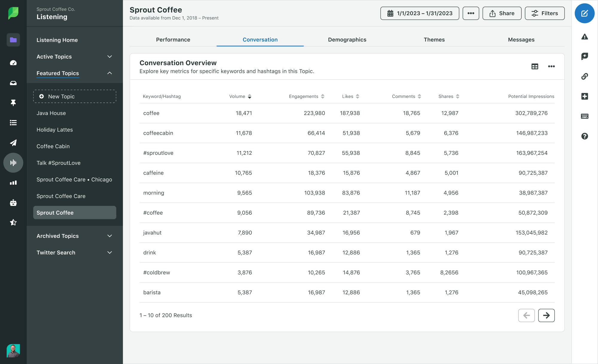Image resolution: width=598 pixels, height=364 pixels.
Task: Click the Listening navigation icon
Action: [x=13, y=163]
